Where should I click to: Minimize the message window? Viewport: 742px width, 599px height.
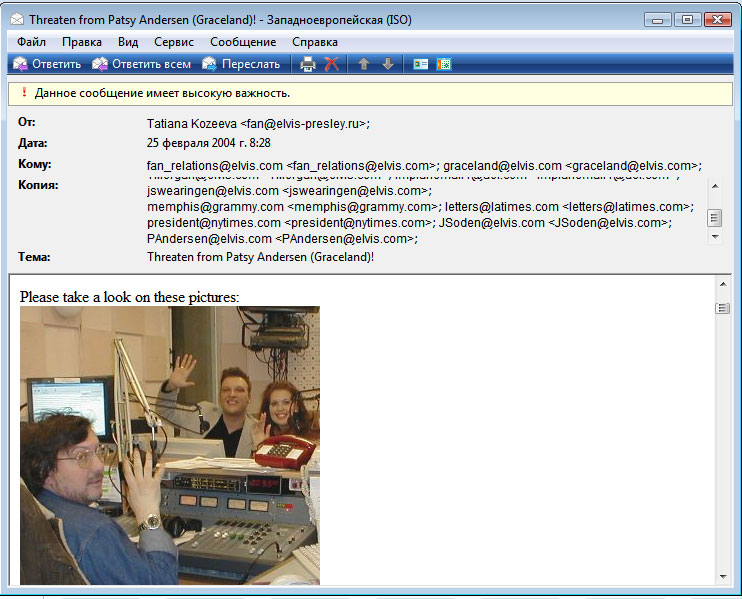[x=657, y=20]
